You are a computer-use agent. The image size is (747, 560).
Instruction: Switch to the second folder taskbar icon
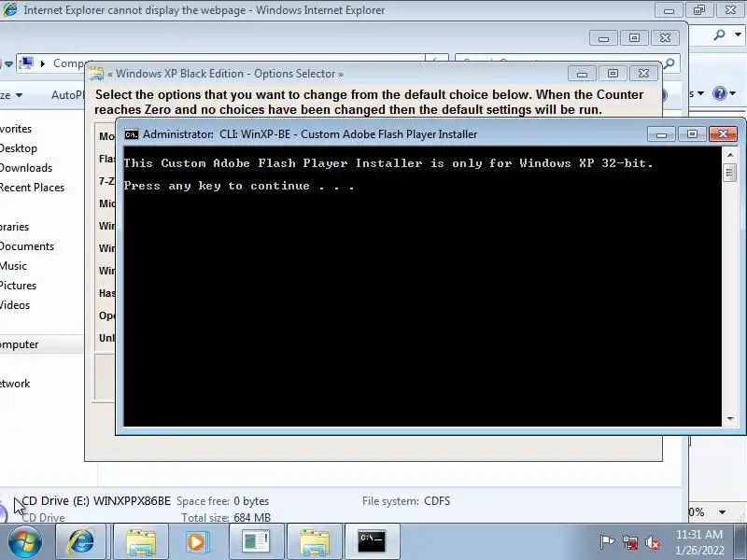click(315, 542)
